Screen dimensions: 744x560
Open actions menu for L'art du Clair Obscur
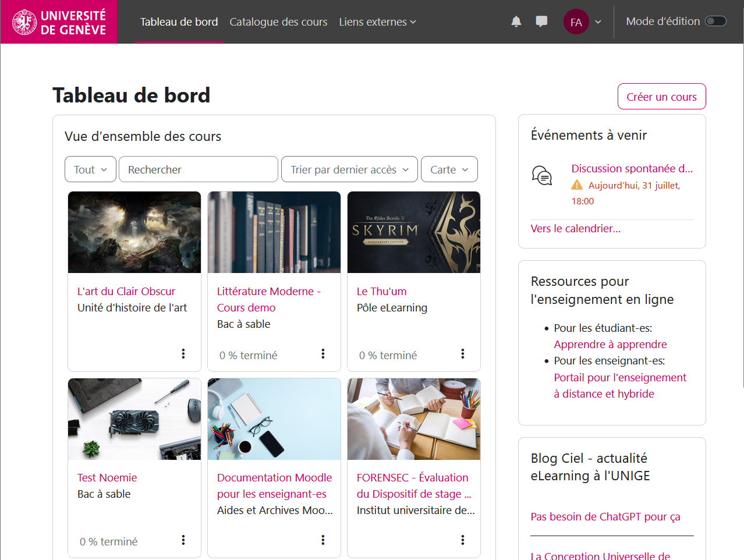tap(183, 354)
